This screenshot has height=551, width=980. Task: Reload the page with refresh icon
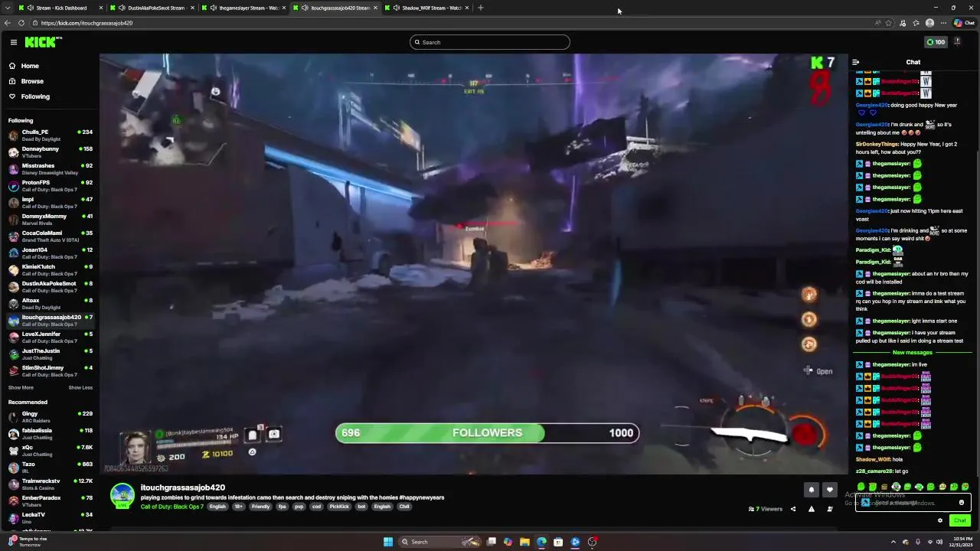coord(21,23)
